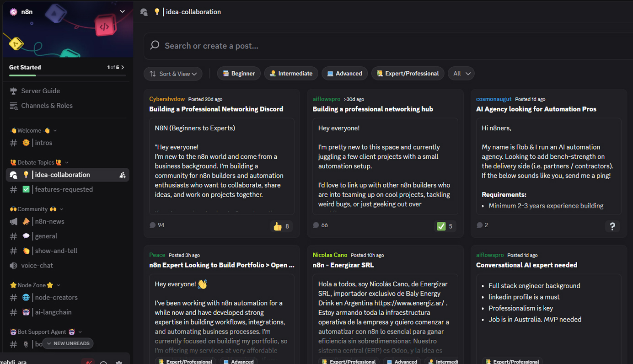Click the question mark reaction on AI Agency post
The height and width of the screenshot is (364, 633).
612,226
